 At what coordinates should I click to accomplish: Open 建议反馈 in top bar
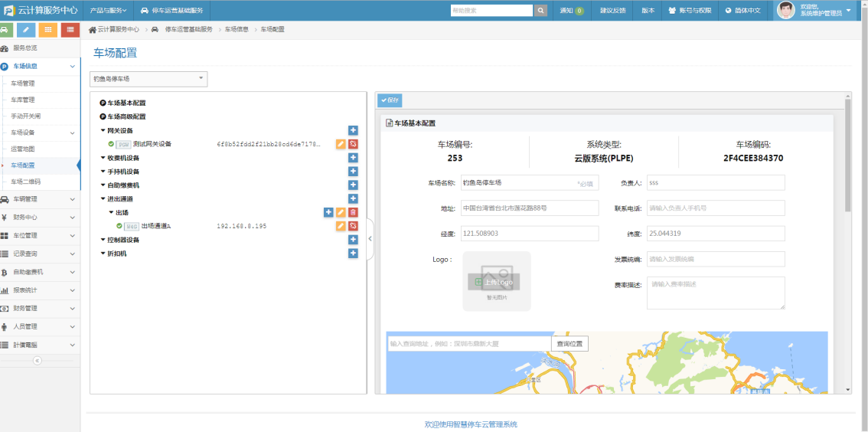tap(612, 11)
